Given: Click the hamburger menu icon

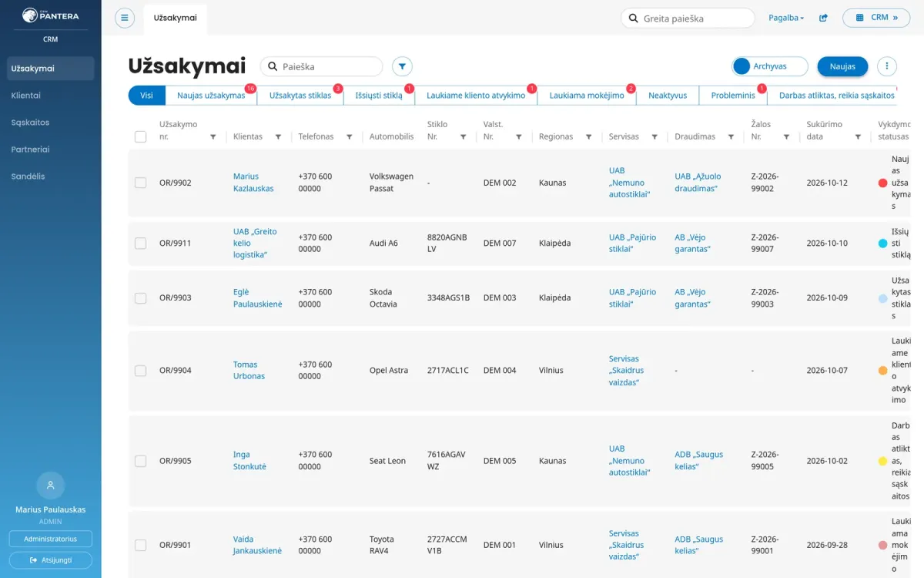Looking at the screenshot, I should (125, 18).
